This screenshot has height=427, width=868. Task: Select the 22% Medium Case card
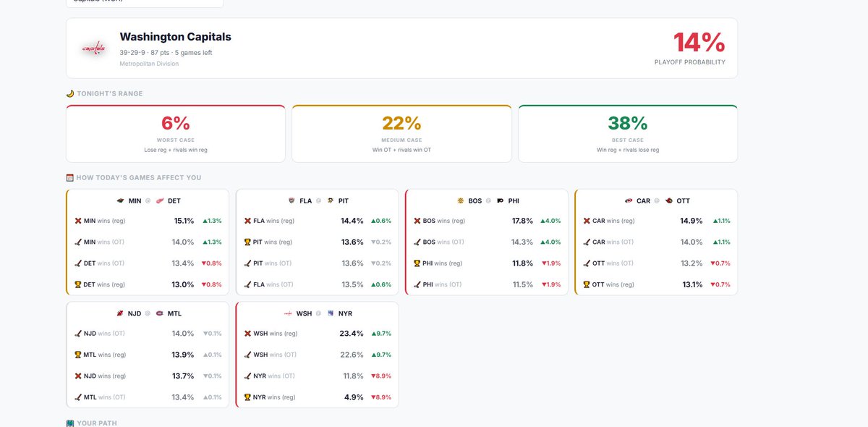401,134
